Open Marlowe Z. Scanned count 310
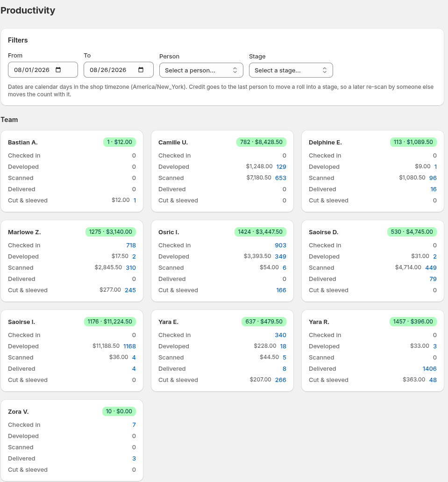The height and width of the screenshot is (482, 448). pos(131,268)
